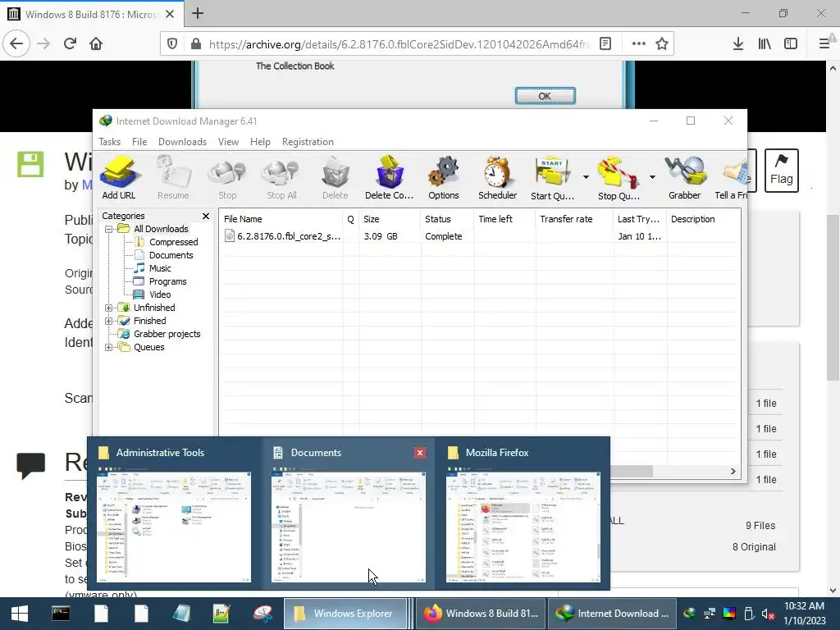Open Firefox downloads arrow icon
The width and height of the screenshot is (840, 630).
pyautogui.click(x=738, y=44)
